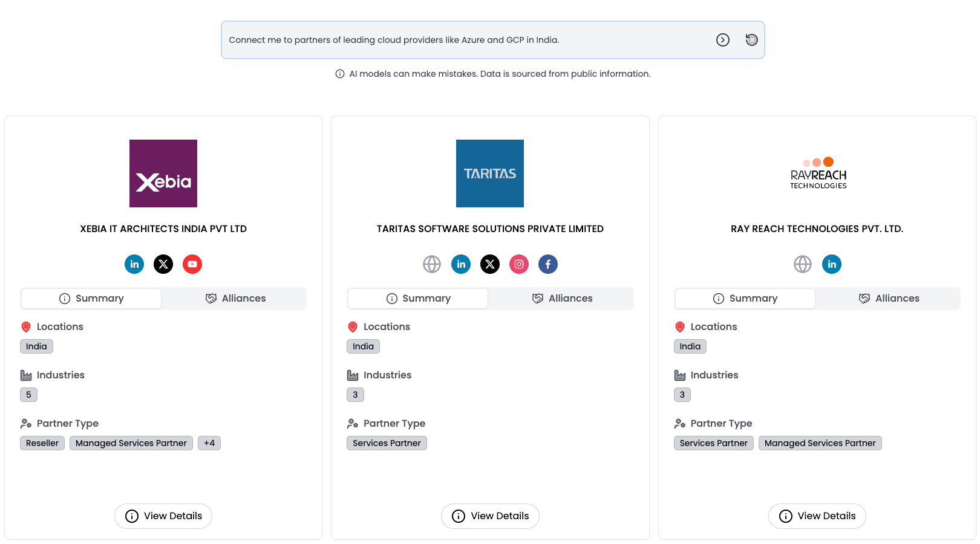Click industries count 5 on Xebia card
980x544 pixels.
28,395
